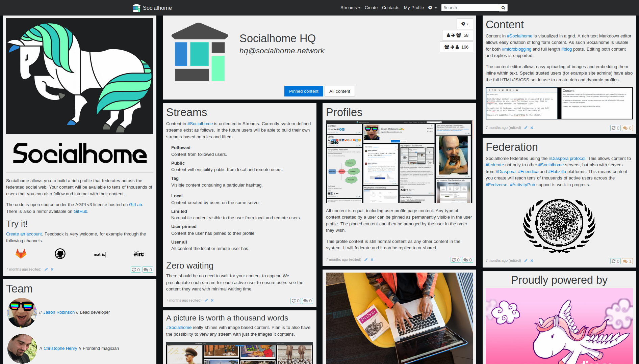
Task: Delete the Socialhome intro post x icon
Action: click(x=52, y=270)
